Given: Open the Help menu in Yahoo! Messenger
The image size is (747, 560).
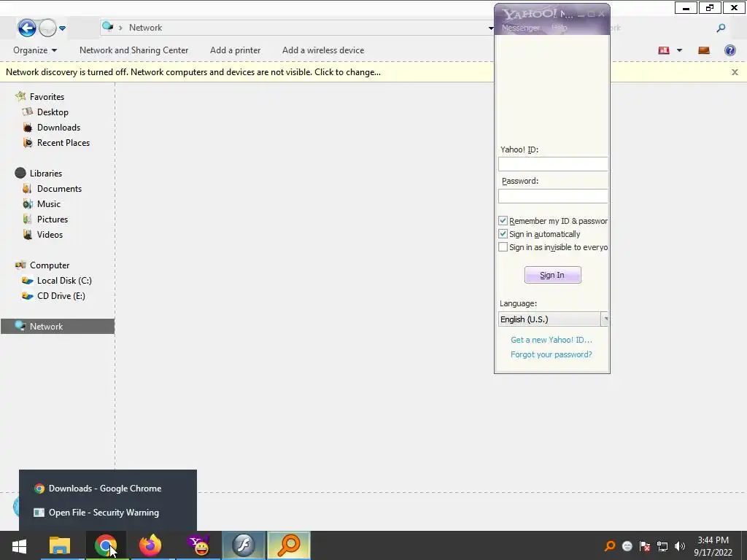Looking at the screenshot, I should point(560,28).
